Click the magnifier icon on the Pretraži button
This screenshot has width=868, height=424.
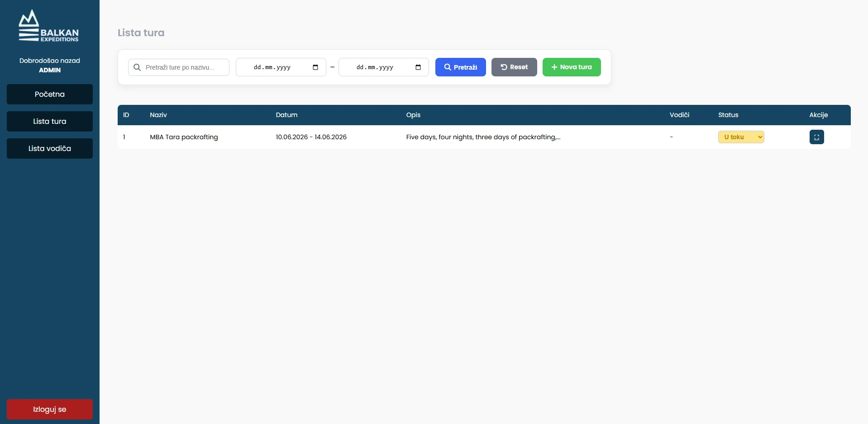click(x=448, y=67)
